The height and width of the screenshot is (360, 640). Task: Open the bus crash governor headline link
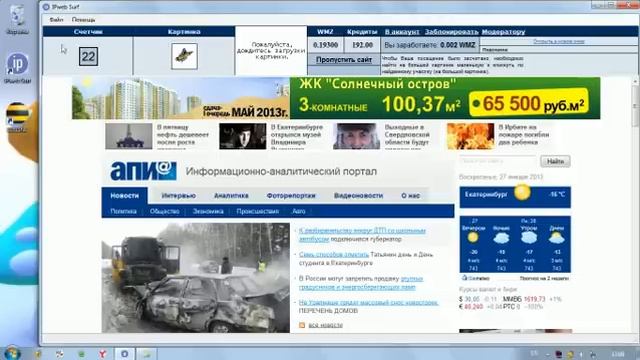click(x=362, y=235)
